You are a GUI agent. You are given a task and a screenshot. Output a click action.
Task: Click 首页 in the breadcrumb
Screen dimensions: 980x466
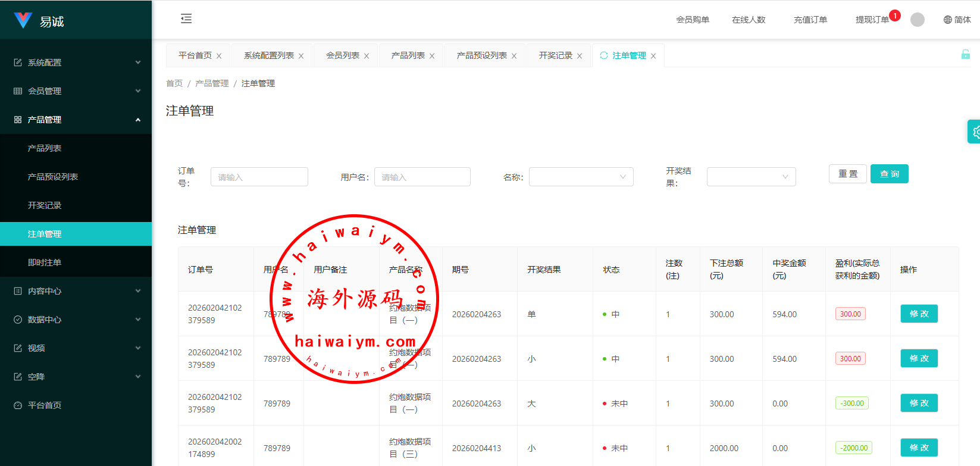[174, 83]
